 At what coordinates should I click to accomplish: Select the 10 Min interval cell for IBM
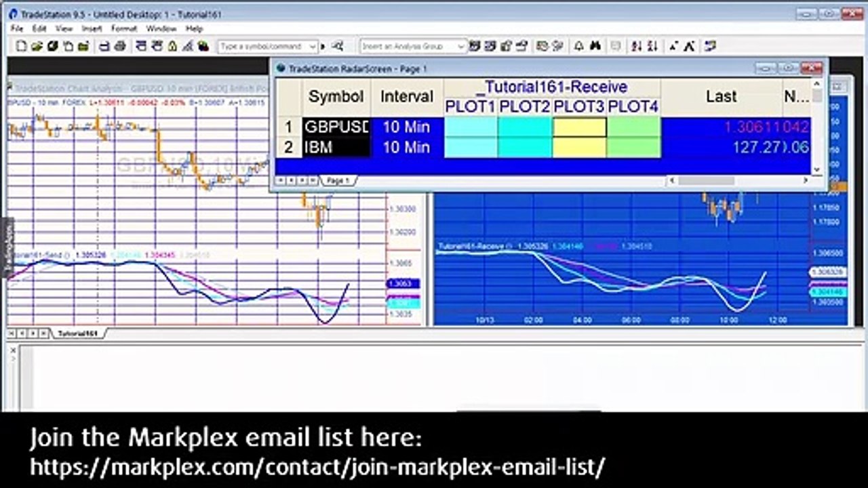click(x=407, y=147)
